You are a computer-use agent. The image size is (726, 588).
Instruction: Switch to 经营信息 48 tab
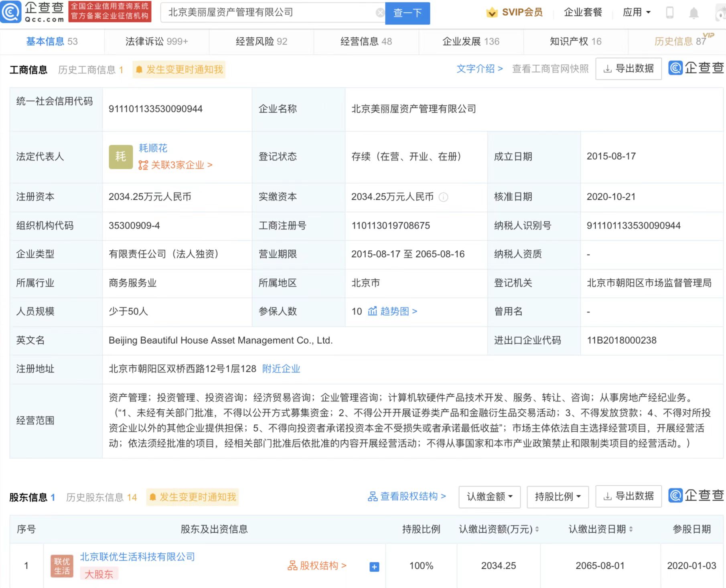coord(366,41)
